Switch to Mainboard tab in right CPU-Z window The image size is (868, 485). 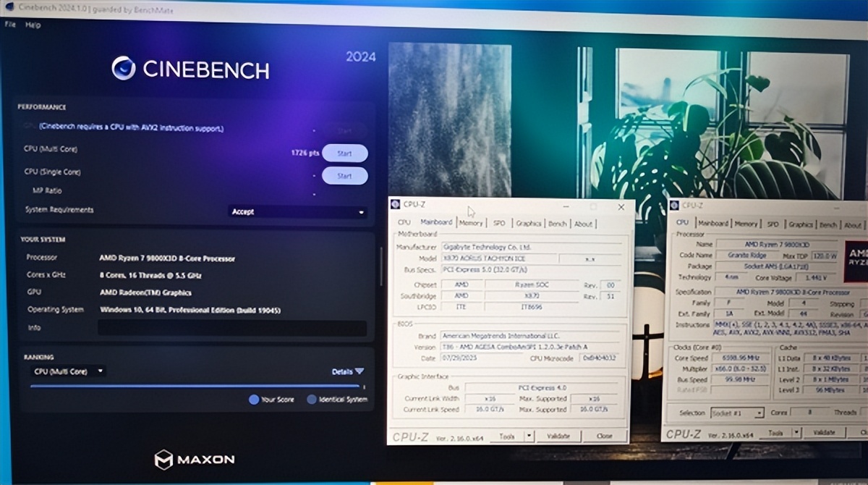pyautogui.click(x=713, y=224)
